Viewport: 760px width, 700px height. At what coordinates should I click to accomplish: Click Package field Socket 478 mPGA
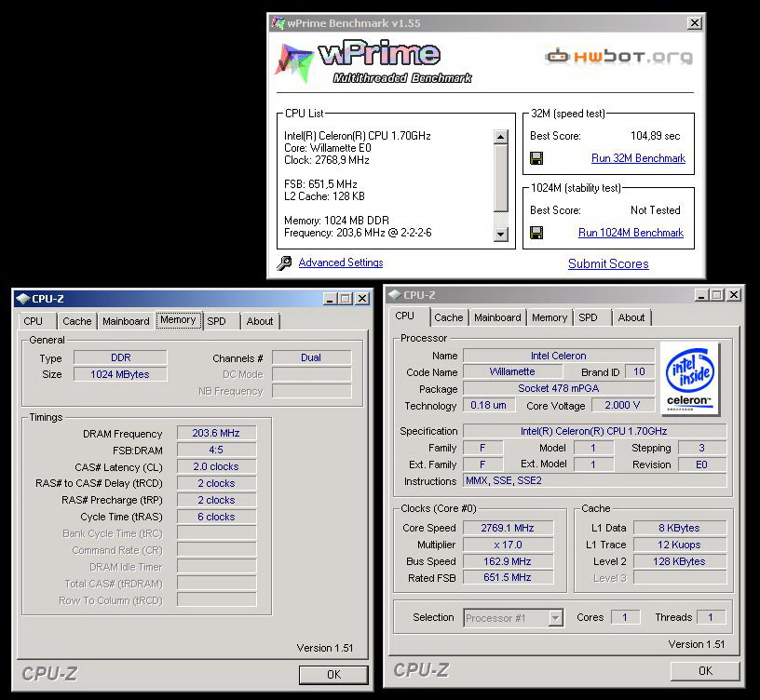pyautogui.click(x=559, y=388)
